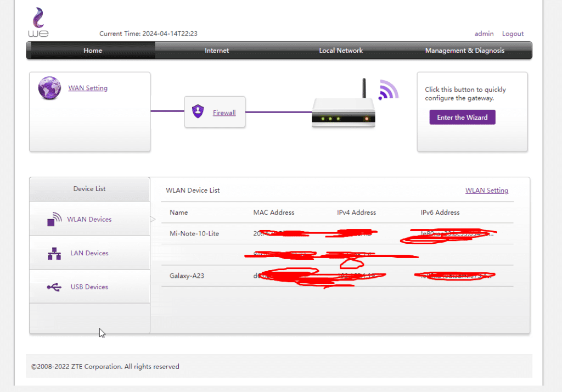562x392 pixels.
Task: Open Management & Diagnosis tab
Action: pyautogui.click(x=464, y=51)
